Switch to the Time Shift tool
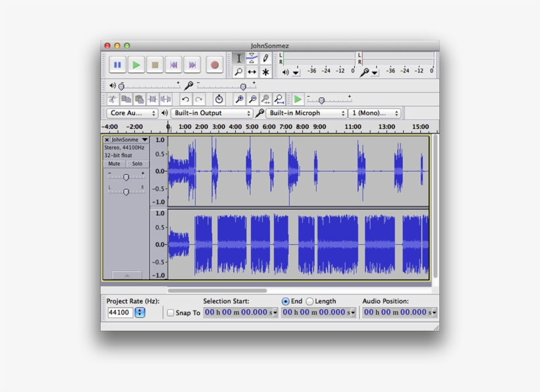Screen dimensions: 540x392 tap(253, 72)
